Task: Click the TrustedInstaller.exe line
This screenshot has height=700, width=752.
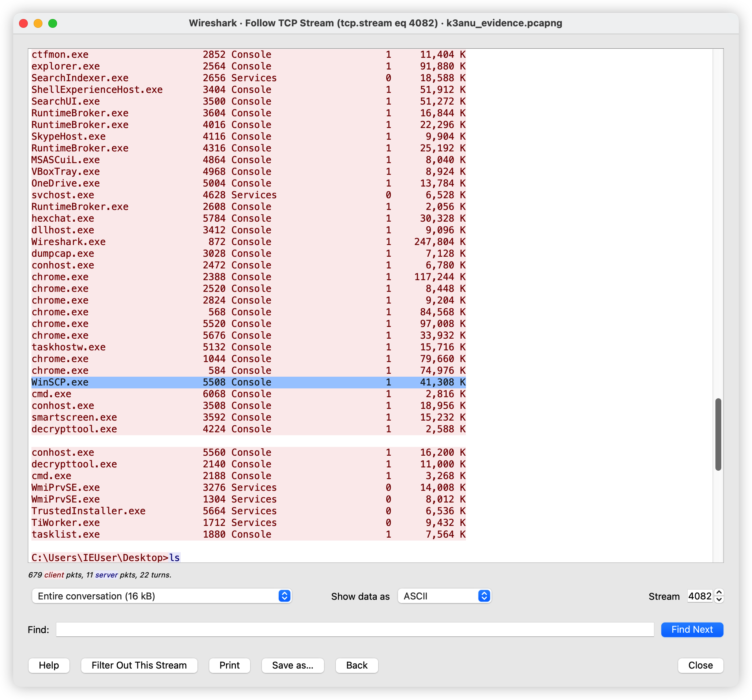Action: (248, 511)
